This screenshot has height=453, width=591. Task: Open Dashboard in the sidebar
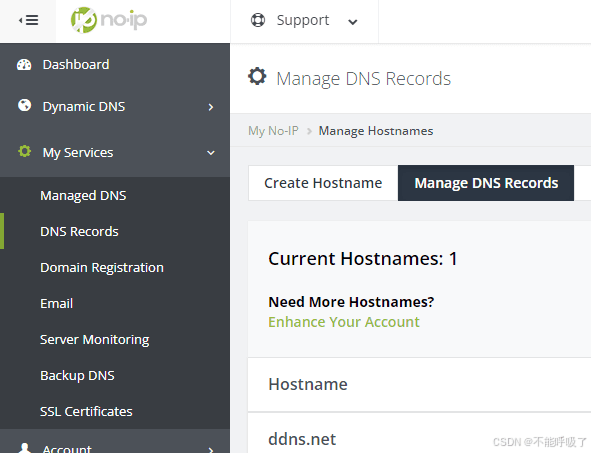(x=76, y=64)
